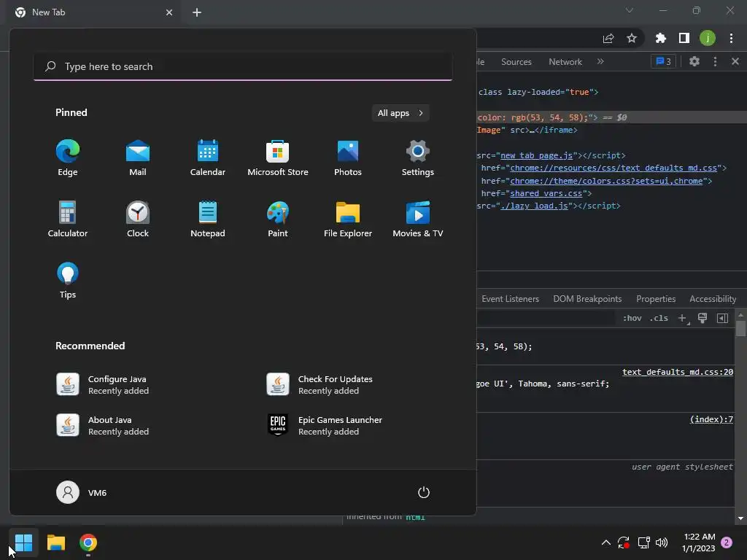Open the network icon in system tray

(643, 542)
